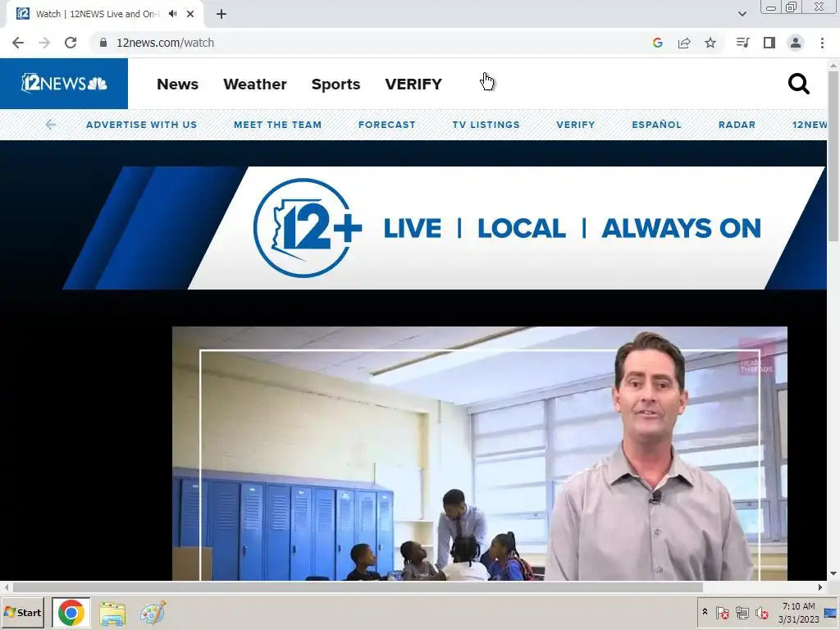Open the Chrome profile avatar
The width and height of the screenshot is (840, 630).
pyautogui.click(x=796, y=43)
